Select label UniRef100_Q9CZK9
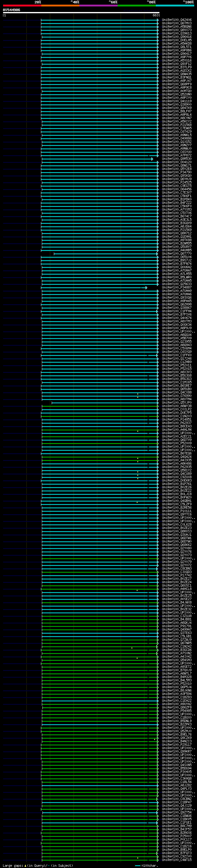This screenshot has width=197, height=868. tap(176, 738)
